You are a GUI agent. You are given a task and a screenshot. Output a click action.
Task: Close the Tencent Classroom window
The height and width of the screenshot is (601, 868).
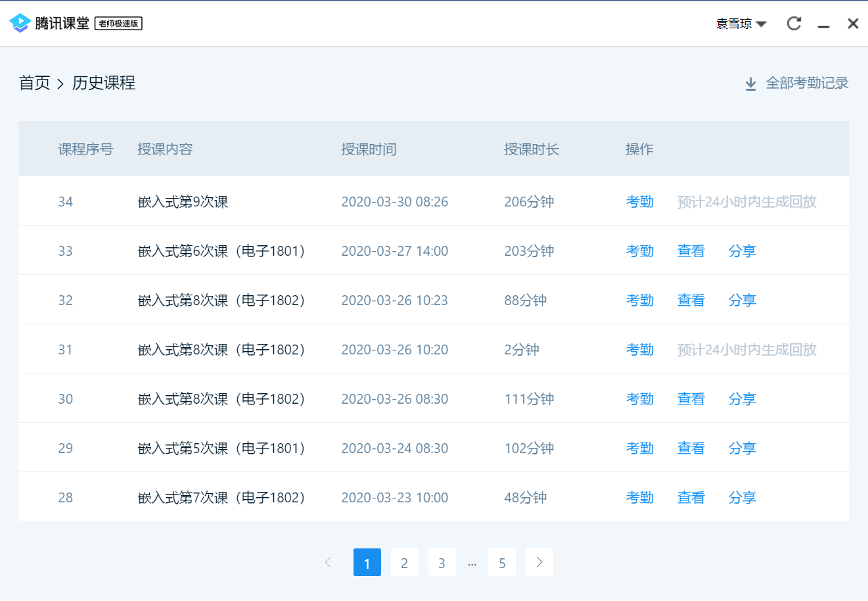[x=853, y=24]
